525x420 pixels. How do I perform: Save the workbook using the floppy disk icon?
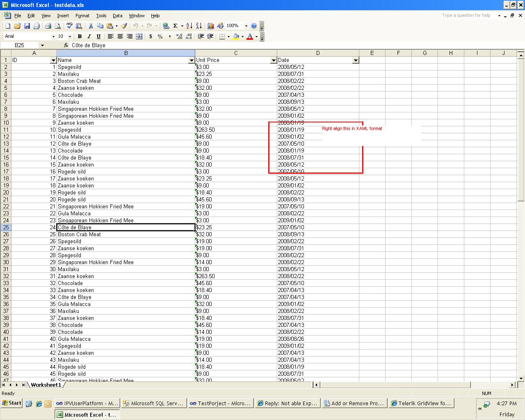point(27,26)
